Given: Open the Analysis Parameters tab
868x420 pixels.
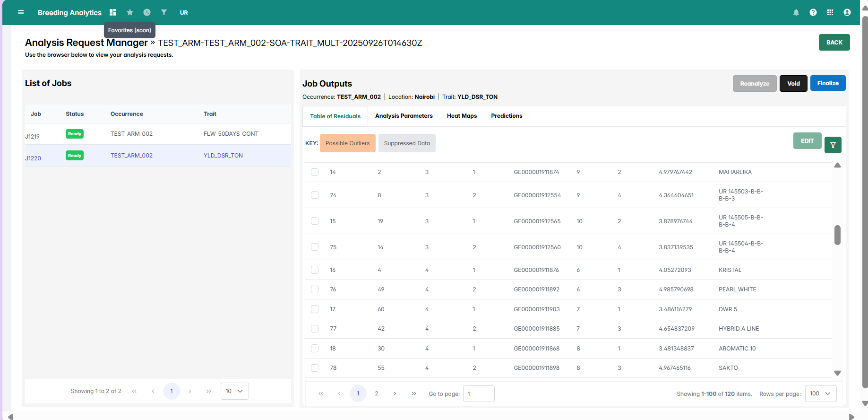Looking at the screenshot, I should (404, 116).
